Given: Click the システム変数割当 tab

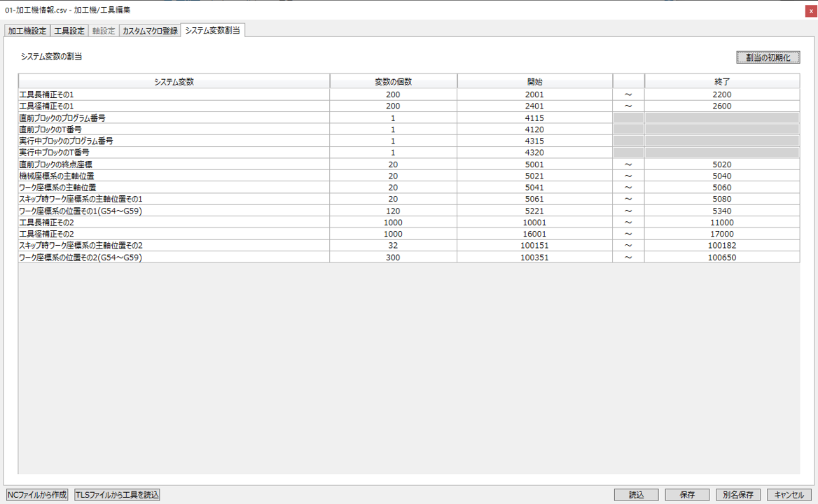Looking at the screenshot, I should 213,30.
